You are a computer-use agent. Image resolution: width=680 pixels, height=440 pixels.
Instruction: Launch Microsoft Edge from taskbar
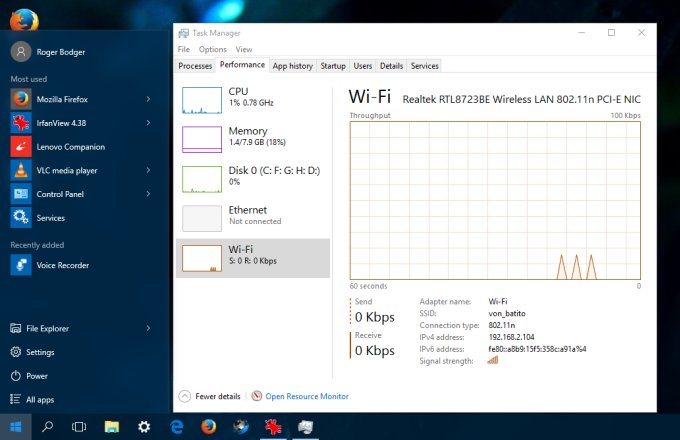click(x=177, y=427)
